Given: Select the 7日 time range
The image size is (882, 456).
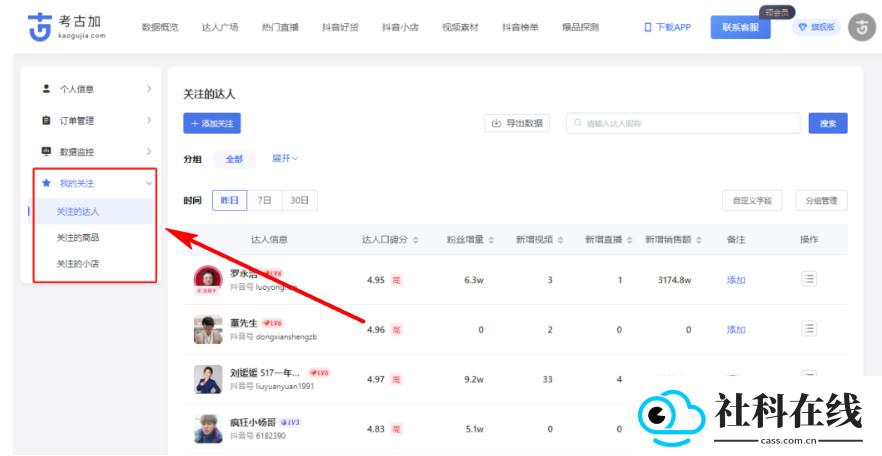Looking at the screenshot, I should point(264,200).
